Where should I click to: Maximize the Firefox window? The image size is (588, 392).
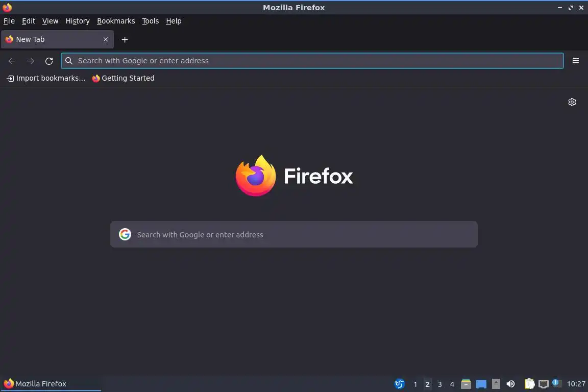pos(571,8)
